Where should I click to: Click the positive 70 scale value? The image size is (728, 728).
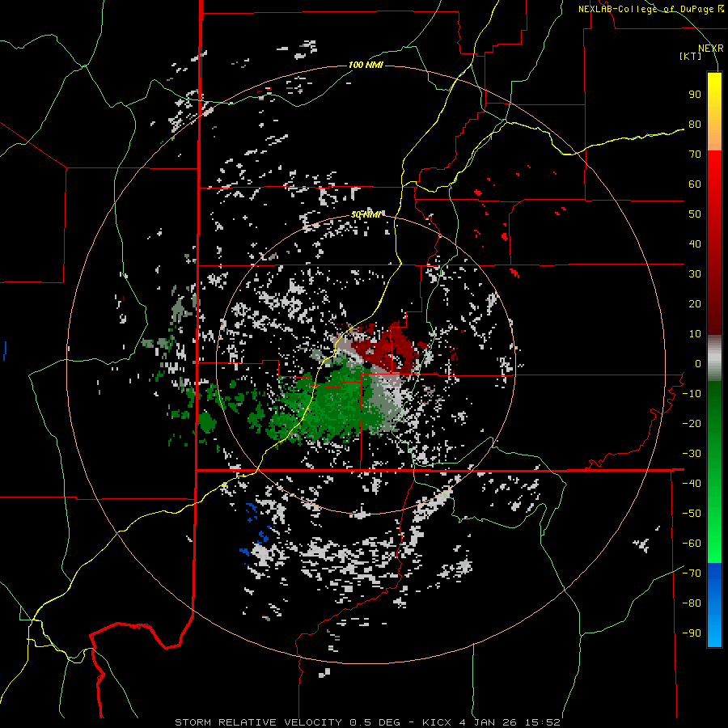695,154
